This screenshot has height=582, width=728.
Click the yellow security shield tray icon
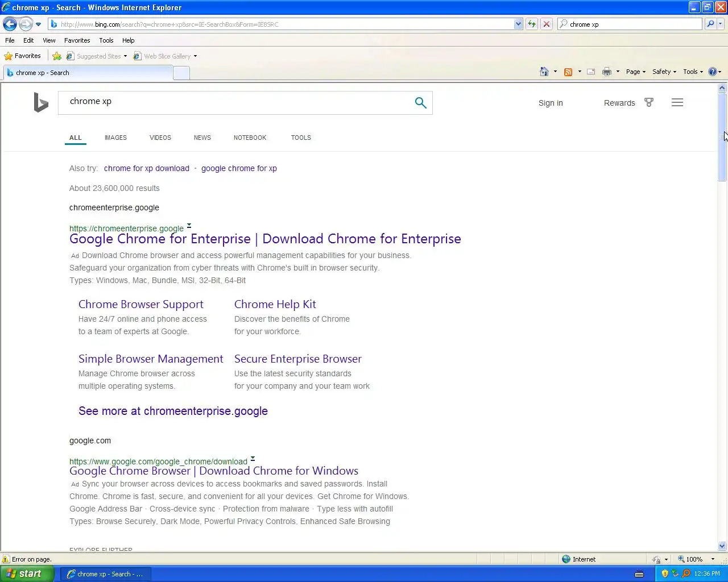(665, 573)
